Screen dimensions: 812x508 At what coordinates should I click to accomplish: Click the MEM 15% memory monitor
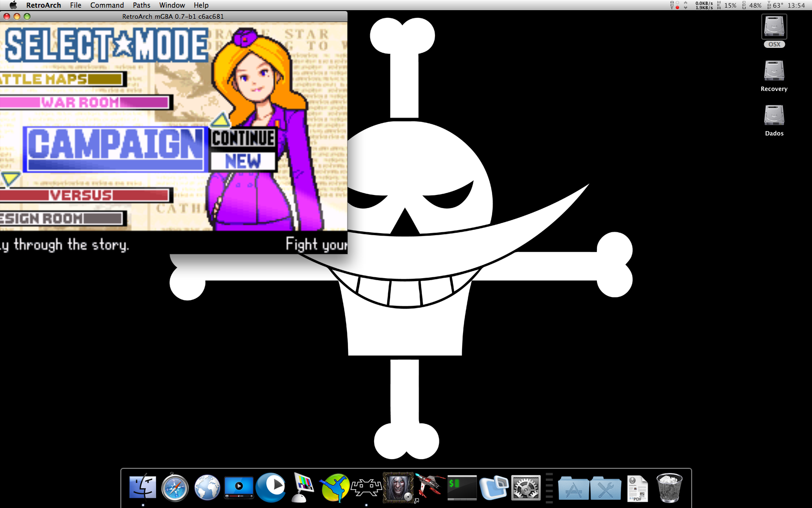(727, 5)
